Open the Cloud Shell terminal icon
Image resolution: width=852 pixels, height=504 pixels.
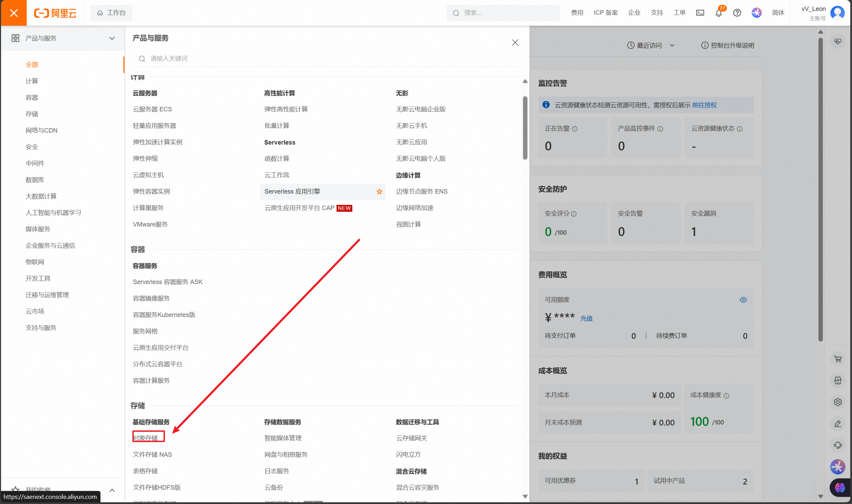coord(700,13)
